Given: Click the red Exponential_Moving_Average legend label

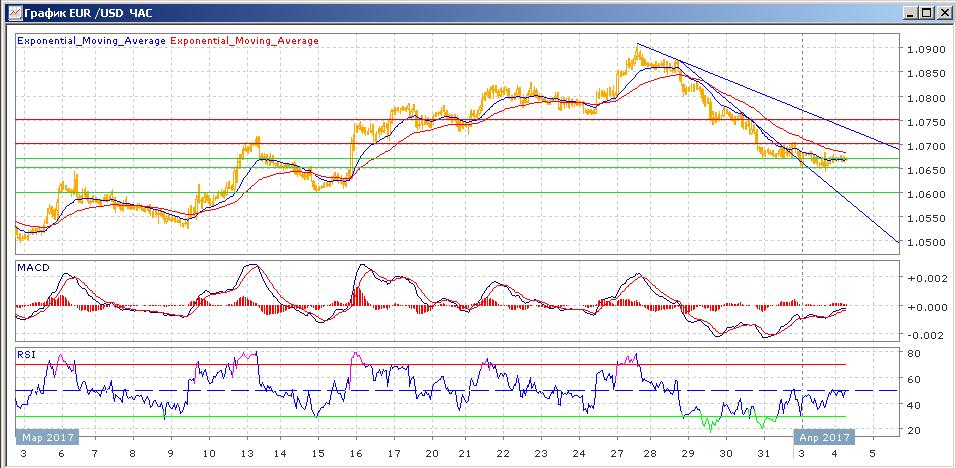Looking at the screenshot, I should (x=244, y=41).
